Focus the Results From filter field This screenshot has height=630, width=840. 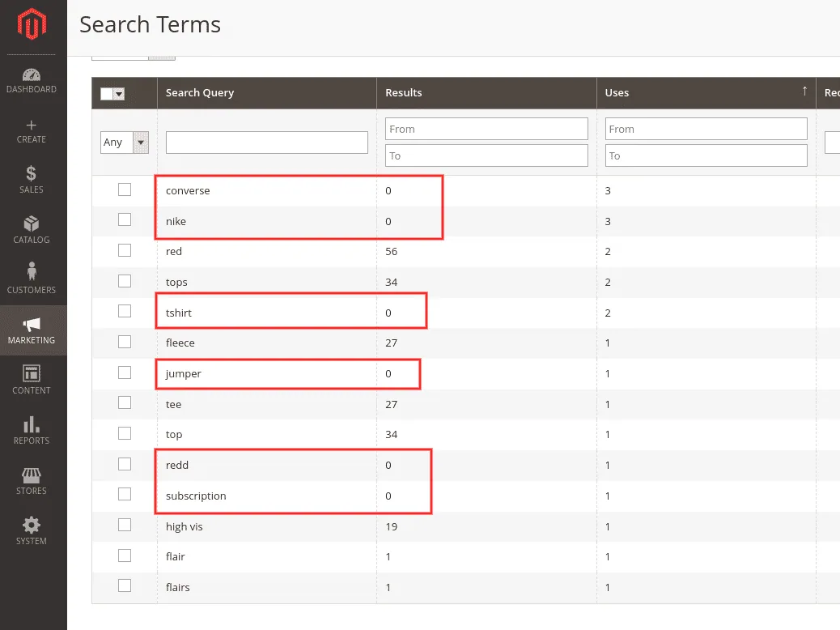coord(486,130)
